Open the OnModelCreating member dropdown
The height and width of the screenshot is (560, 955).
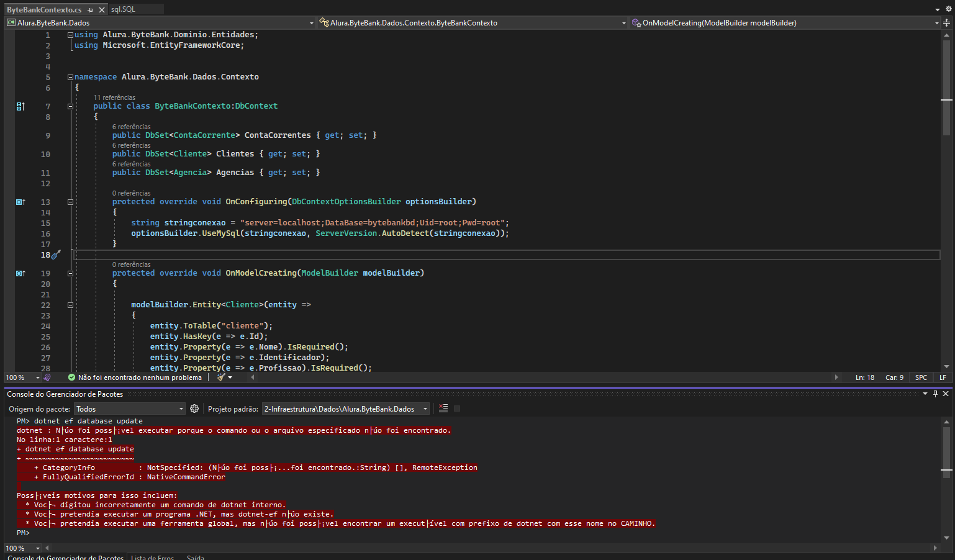tap(785, 23)
